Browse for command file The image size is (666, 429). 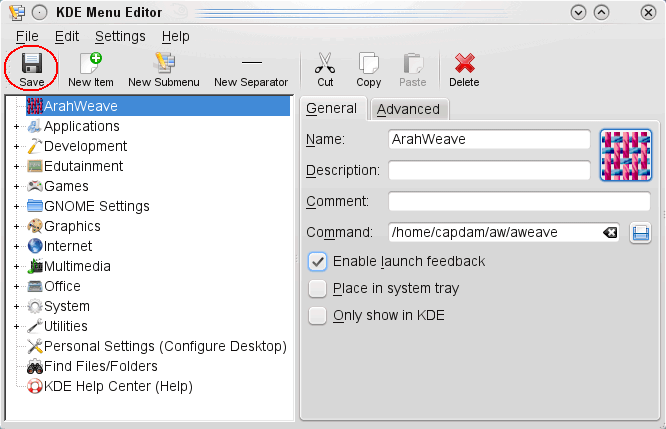coord(641,233)
